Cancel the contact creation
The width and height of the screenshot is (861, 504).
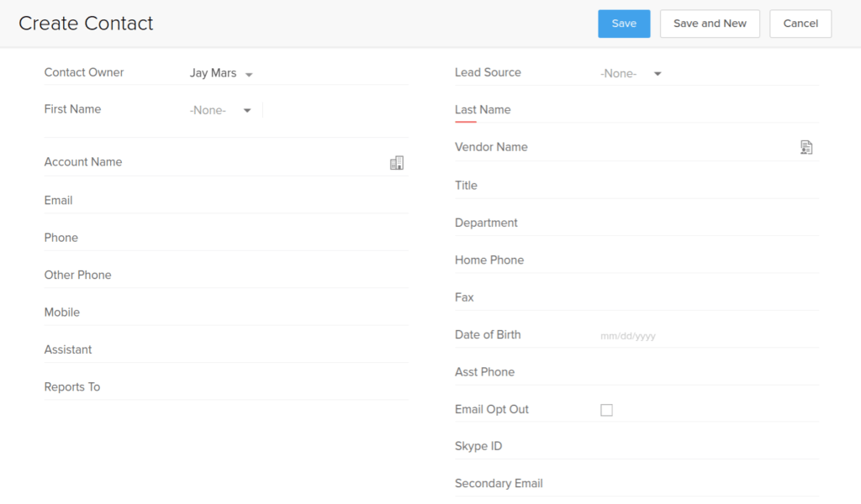800,24
